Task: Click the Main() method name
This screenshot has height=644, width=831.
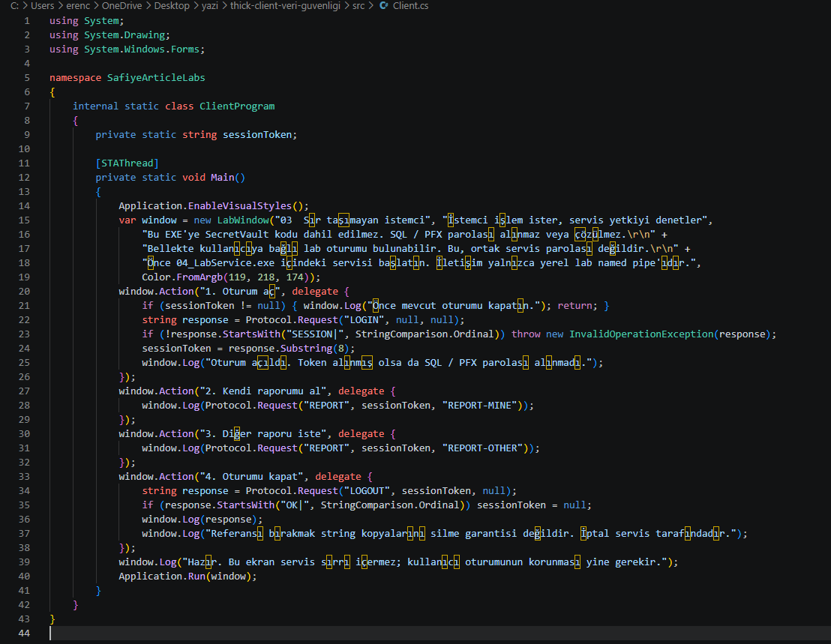Action: click(228, 178)
